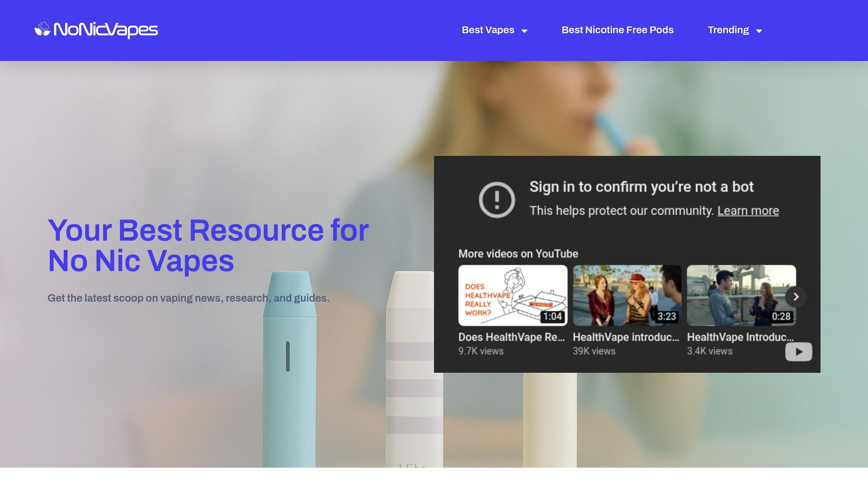The height and width of the screenshot is (488, 868).
Task: Expand the Trending dropdown arrow
Action: pos(759,31)
